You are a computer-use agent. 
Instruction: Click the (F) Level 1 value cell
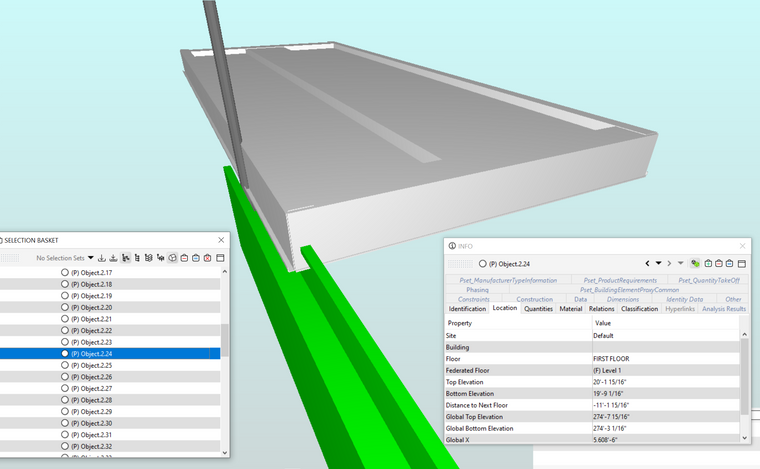click(x=666, y=370)
